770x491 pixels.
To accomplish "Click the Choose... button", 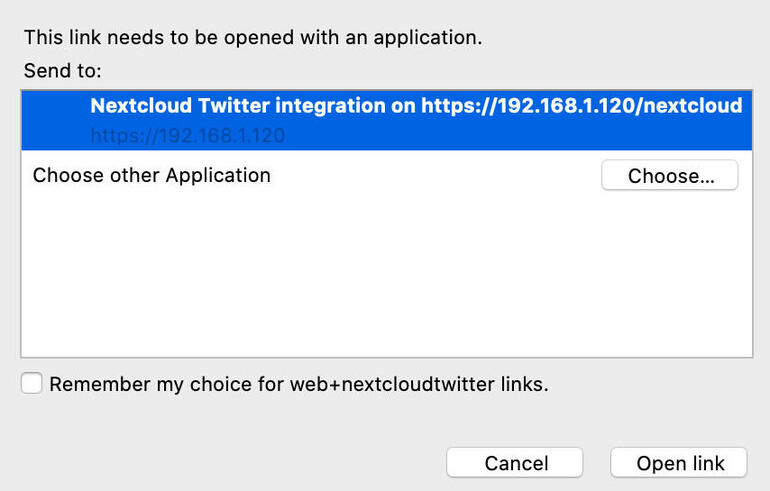I will 670,175.
